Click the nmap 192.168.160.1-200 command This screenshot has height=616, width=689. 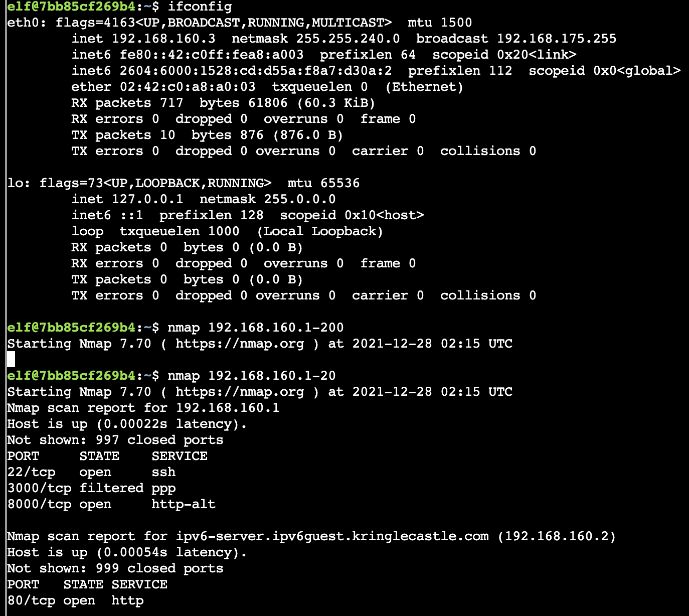click(256, 328)
